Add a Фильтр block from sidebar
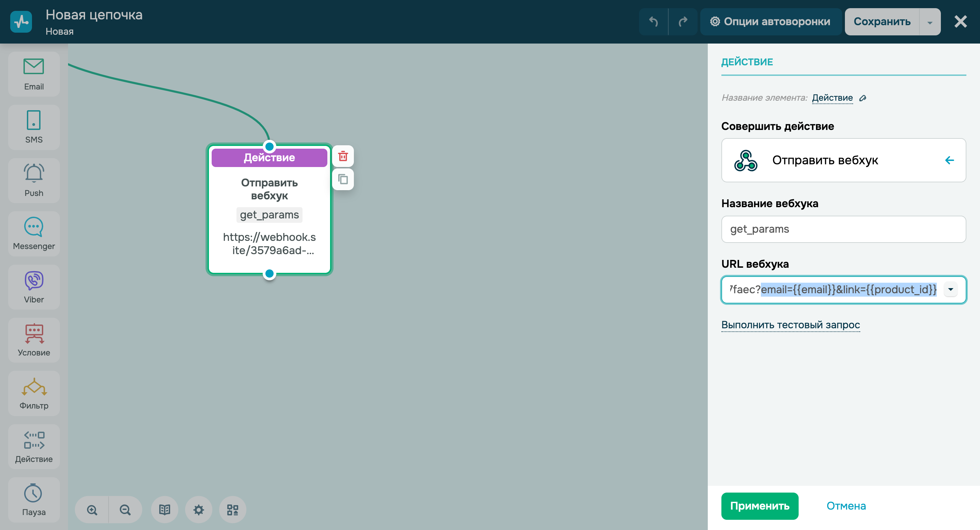Screen dimensions: 980x530 coord(34,394)
